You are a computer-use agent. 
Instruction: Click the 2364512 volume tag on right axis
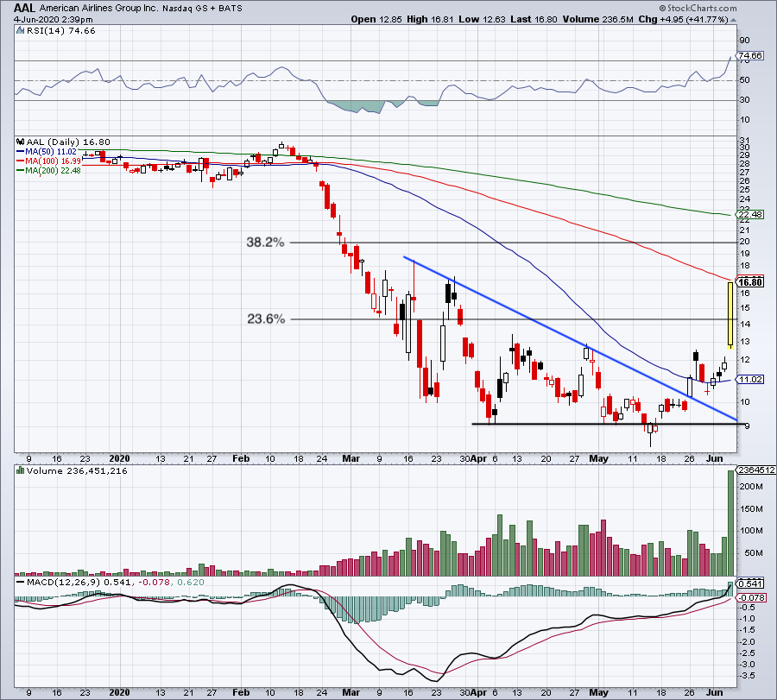(x=756, y=470)
